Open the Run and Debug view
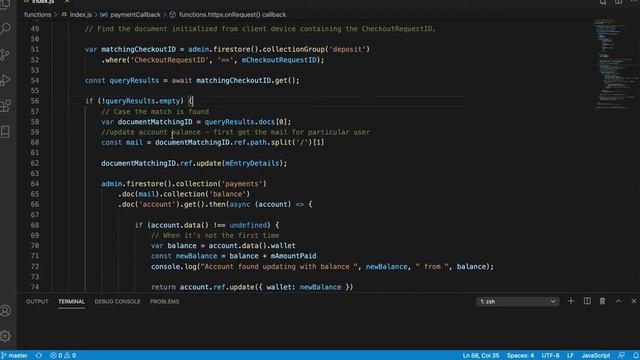Image resolution: width=640 pixels, height=360 pixels. 6,80
